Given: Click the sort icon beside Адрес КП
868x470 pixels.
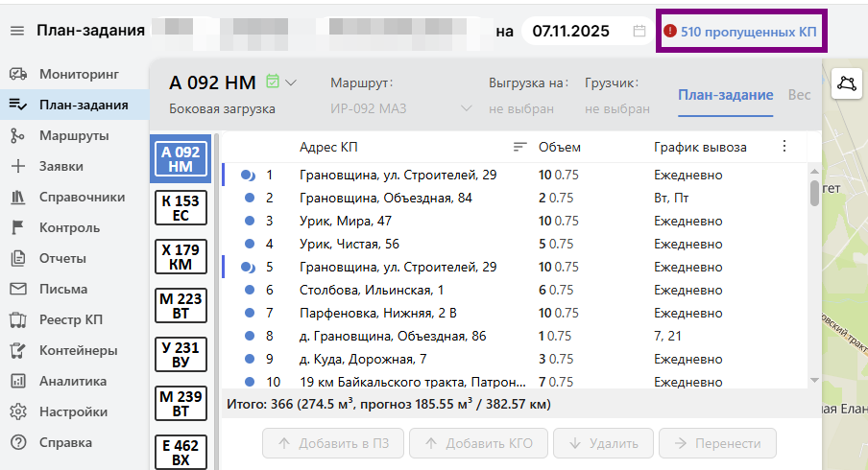Looking at the screenshot, I should point(520,147).
